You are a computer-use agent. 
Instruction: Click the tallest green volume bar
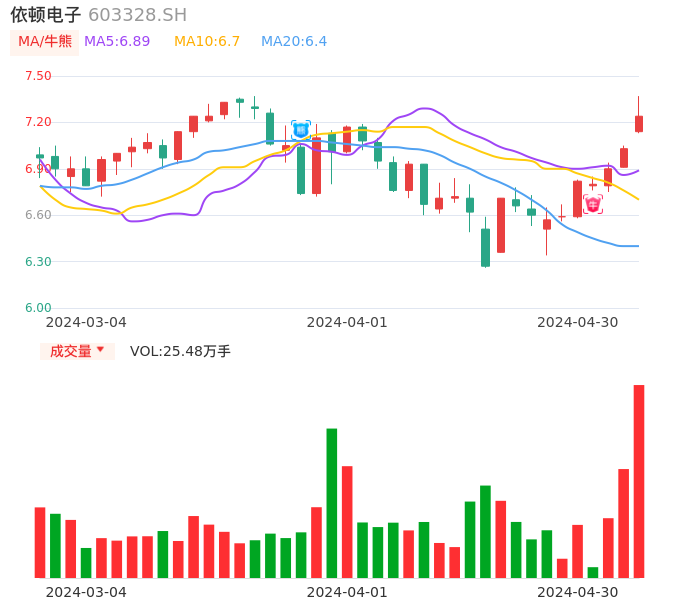(332, 502)
